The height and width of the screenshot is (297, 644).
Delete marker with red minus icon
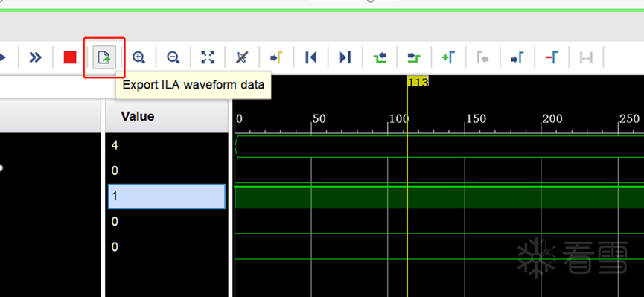pos(552,57)
